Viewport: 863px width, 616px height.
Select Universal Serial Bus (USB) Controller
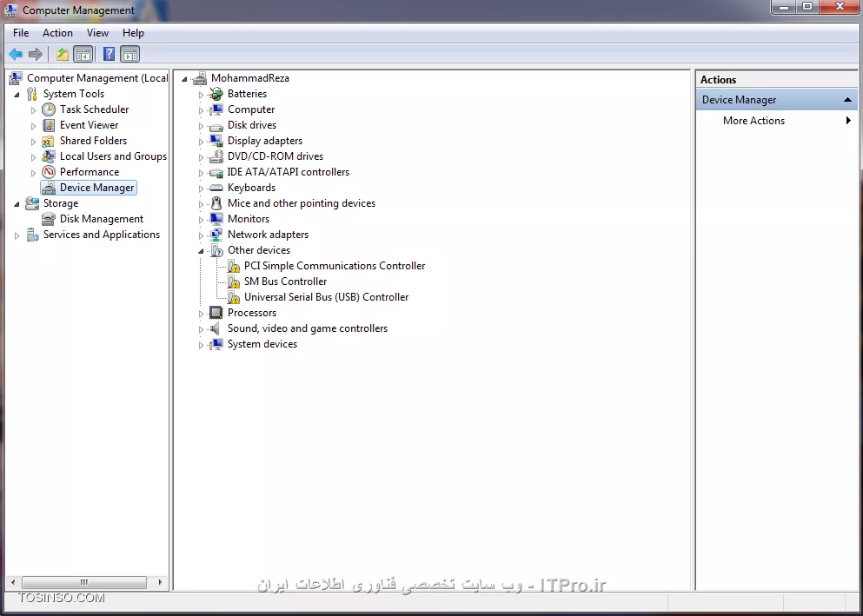click(327, 297)
